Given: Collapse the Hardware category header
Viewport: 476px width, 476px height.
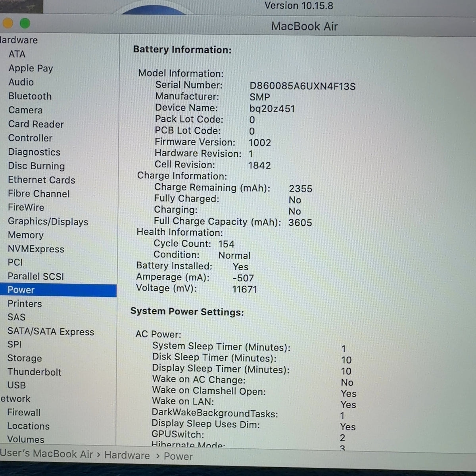Looking at the screenshot, I should coord(19,40).
